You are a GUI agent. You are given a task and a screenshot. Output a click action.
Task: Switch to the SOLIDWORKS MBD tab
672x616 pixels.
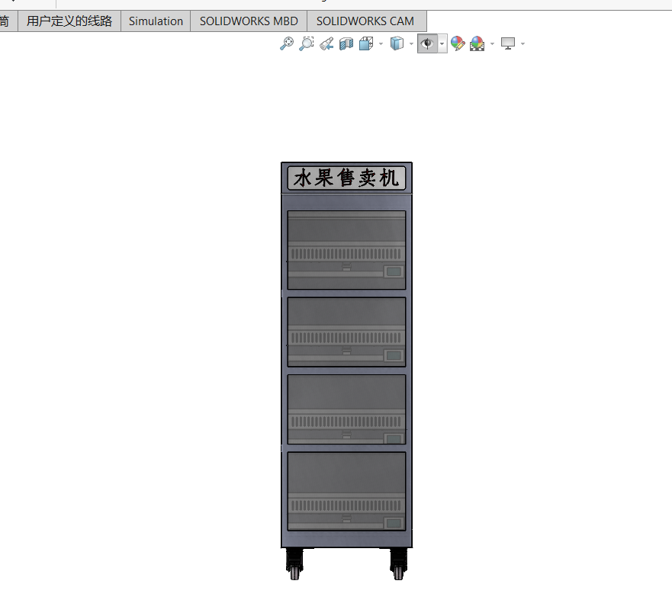[249, 21]
